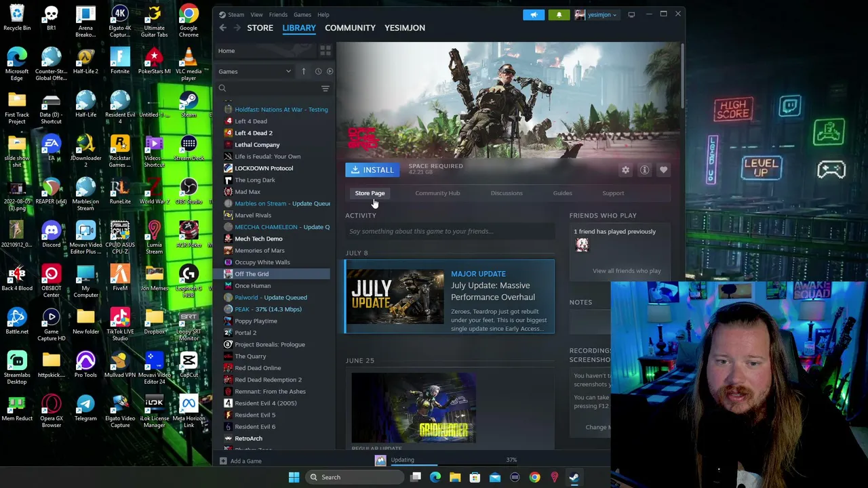The image size is (868, 488).
Task: Select the Recycle Bin desktop icon
Action: (17, 18)
